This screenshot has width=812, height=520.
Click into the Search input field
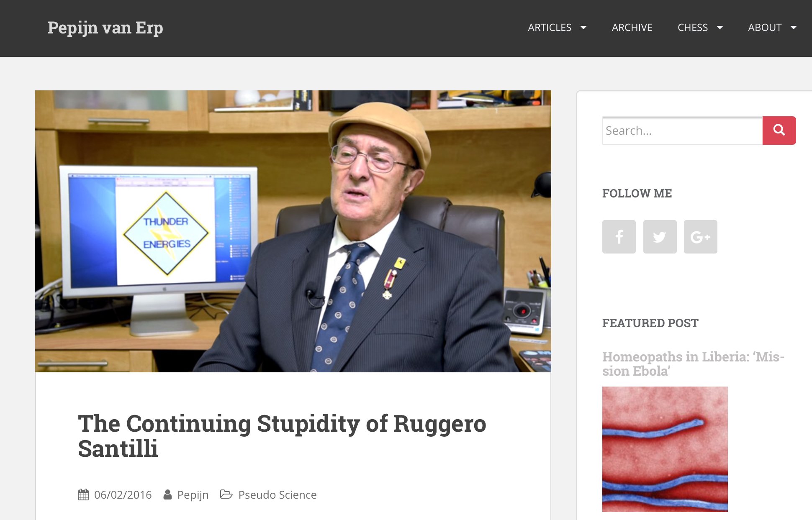click(x=682, y=131)
